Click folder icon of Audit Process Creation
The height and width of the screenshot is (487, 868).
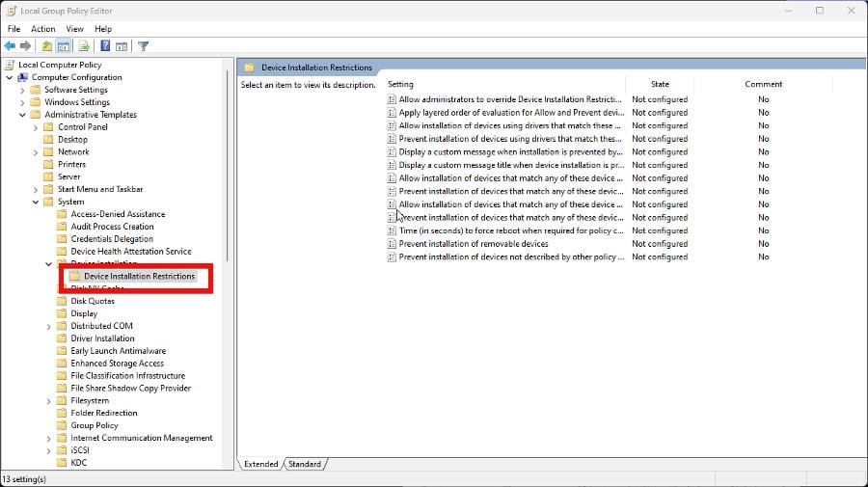tap(62, 227)
